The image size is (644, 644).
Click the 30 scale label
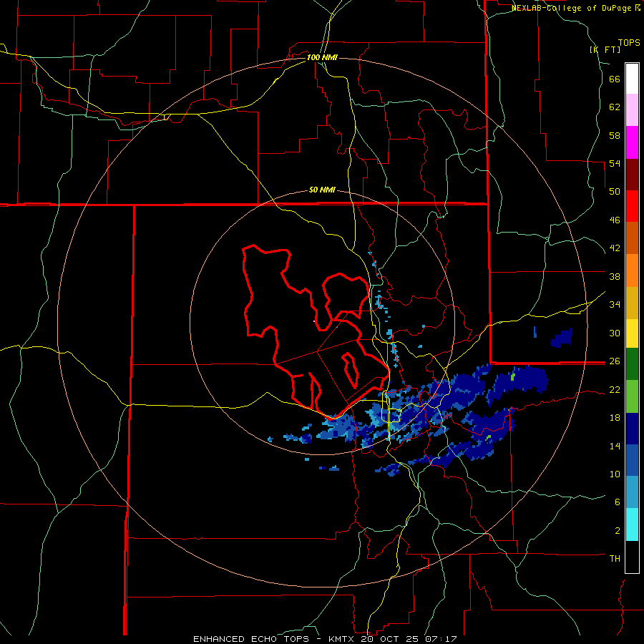coord(615,333)
